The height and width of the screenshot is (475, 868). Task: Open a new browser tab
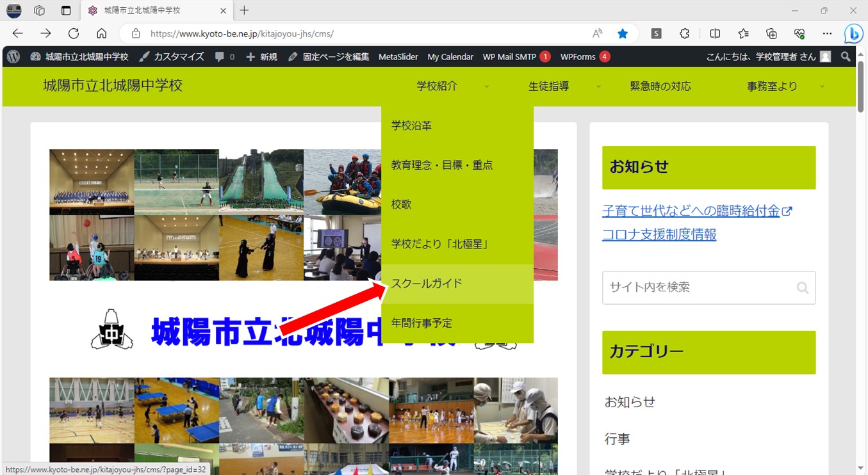coord(244,10)
